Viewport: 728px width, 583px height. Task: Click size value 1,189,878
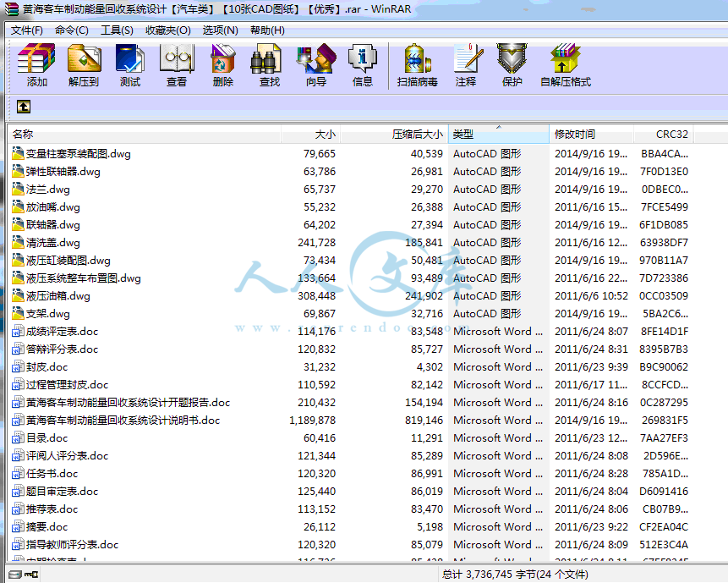313,421
